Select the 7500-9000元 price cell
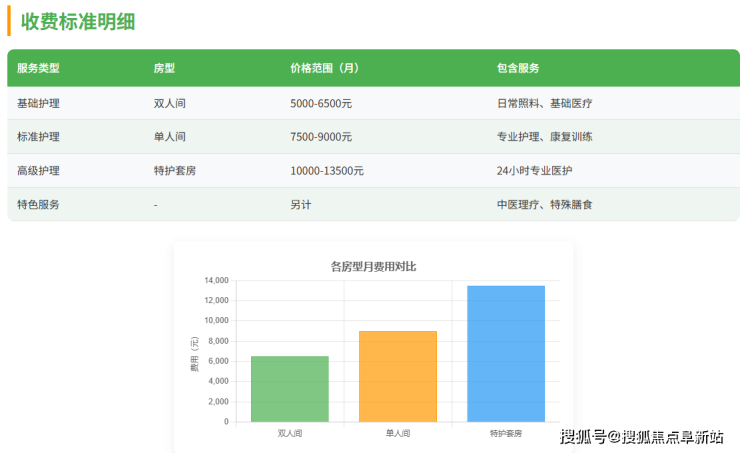The width and height of the screenshot is (740, 453). [320, 137]
